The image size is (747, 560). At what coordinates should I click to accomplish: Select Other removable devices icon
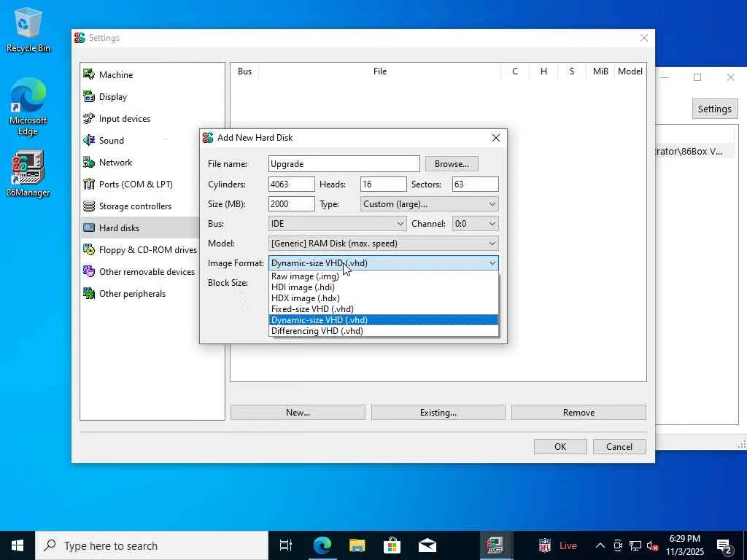click(x=89, y=271)
